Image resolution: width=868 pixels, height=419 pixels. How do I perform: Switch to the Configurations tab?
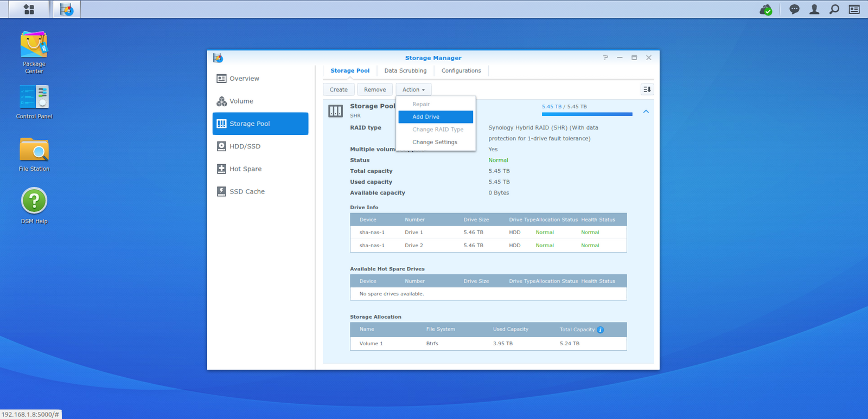(461, 70)
